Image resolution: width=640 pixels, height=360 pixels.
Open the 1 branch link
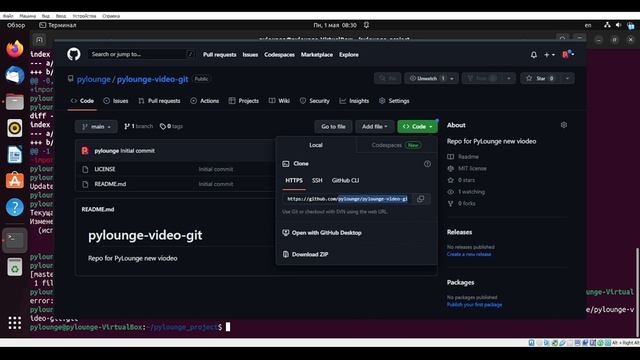tap(138, 127)
